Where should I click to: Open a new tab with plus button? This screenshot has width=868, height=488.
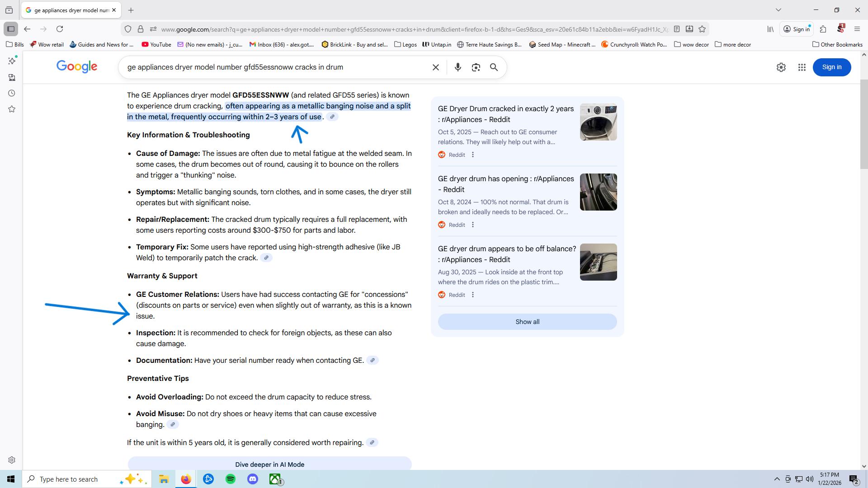(131, 10)
